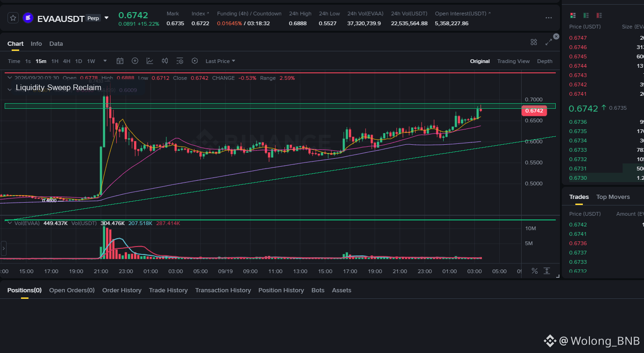Open the Last Price dropdown
The width and height of the screenshot is (644, 353).
220,61
